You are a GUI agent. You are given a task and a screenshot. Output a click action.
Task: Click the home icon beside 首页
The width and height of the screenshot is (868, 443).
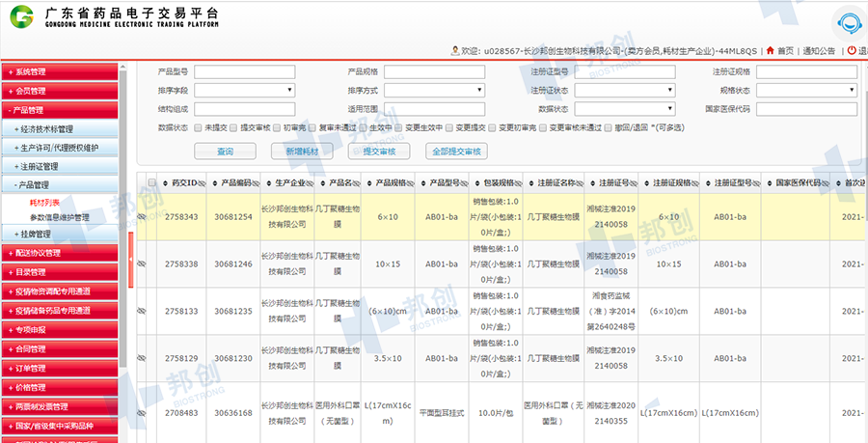coord(770,50)
